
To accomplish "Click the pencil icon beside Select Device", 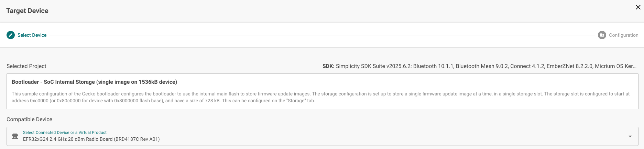I will (x=11, y=35).
